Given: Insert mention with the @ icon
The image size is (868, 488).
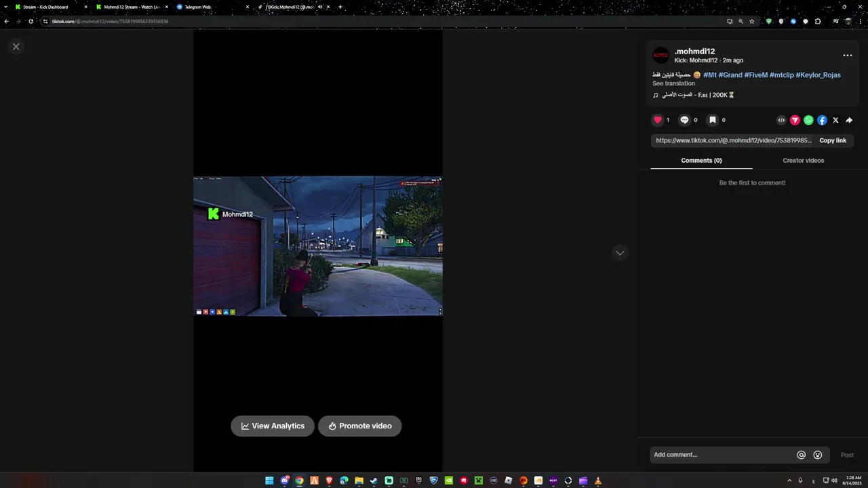Looking at the screenshot, I should pyautogui.click(x=801, y=455).
